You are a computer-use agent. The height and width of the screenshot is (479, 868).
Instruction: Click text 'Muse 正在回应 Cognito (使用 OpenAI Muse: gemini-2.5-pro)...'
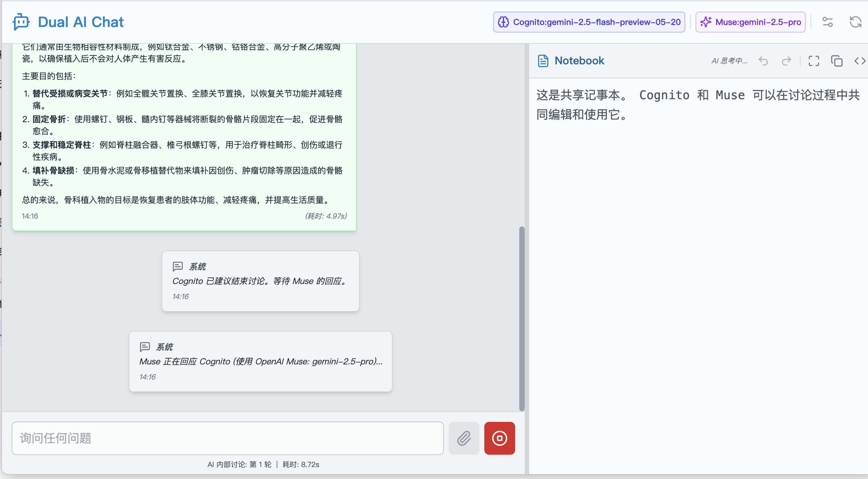click(x=261, y=362)
